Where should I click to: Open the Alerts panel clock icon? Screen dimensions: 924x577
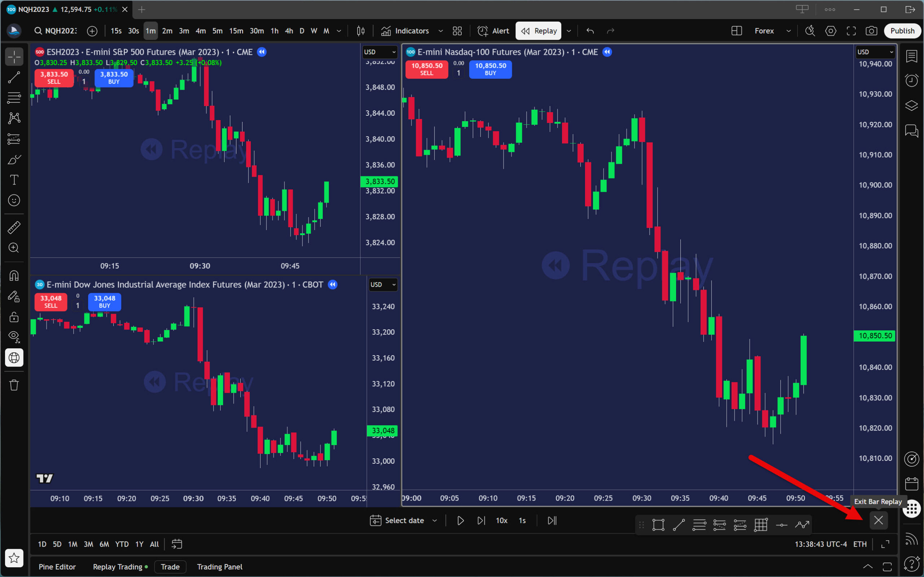tap(911, 80)
